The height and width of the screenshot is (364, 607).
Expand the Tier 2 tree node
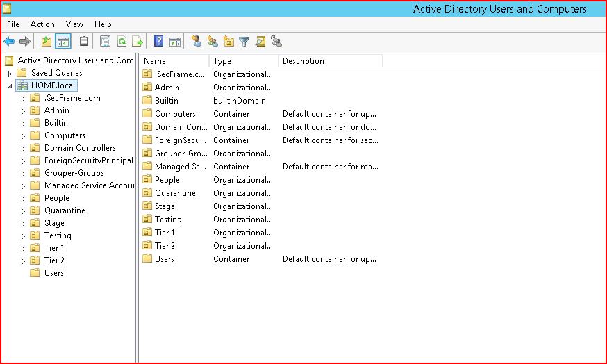click(x=23, y=261)
